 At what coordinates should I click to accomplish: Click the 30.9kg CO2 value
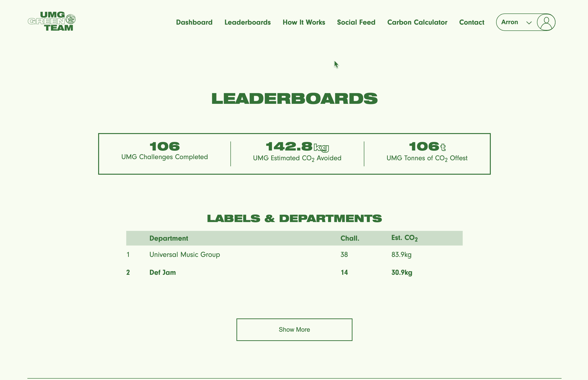click(402, 272)
